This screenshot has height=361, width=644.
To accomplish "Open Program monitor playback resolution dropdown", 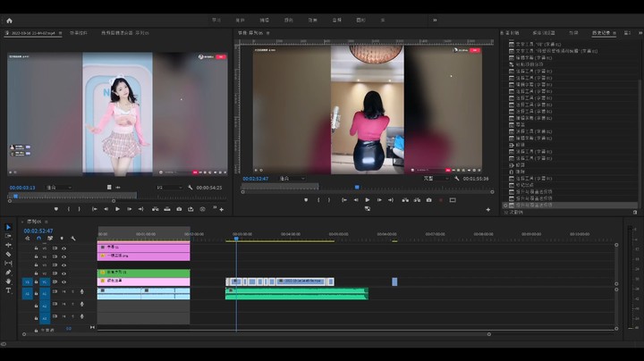I will [x=436, y=179].
